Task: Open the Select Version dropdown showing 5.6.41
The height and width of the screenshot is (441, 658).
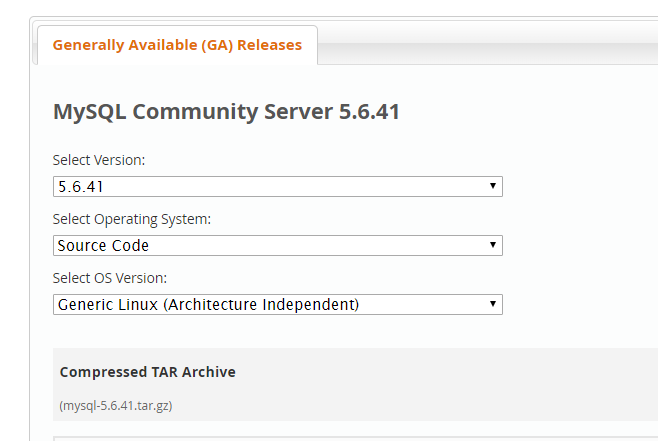Action: tap(277, 186)
